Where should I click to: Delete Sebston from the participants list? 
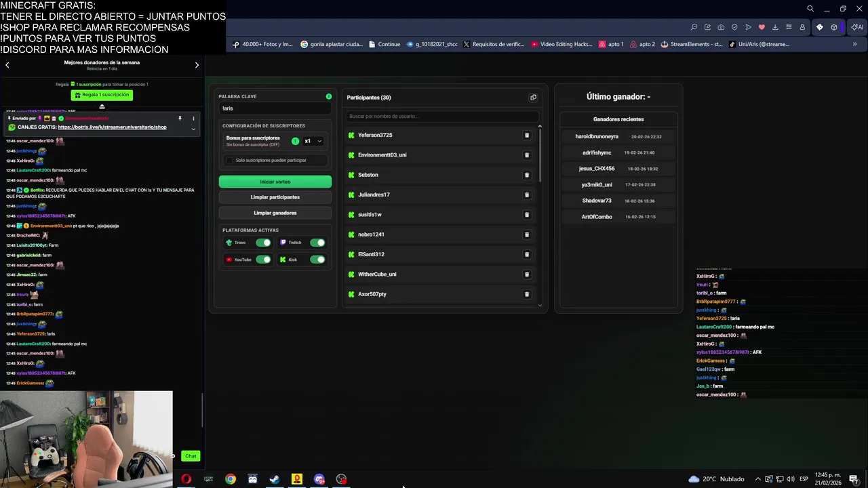tap(526, 175)
